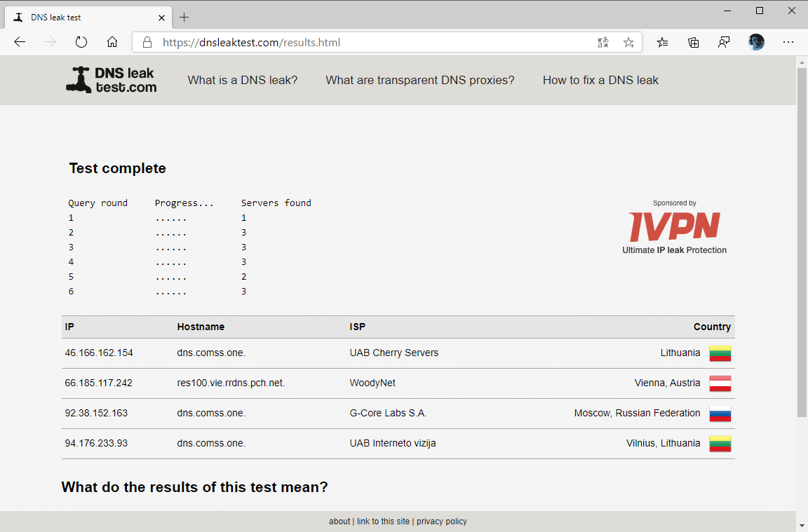Screen dimensions: 808x532
Task: Click the DNS leak test.com logo
Action: pos(112,80)
